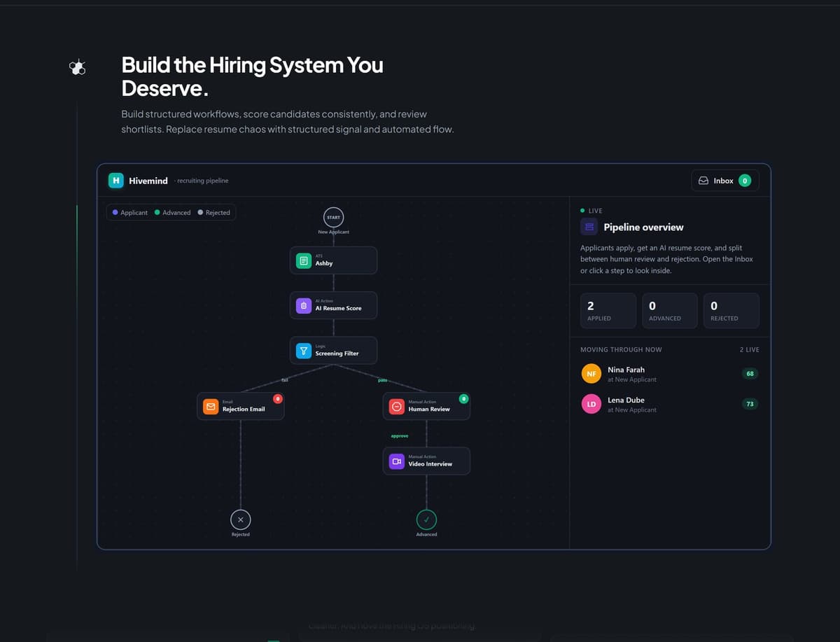Click the green Ashby ATS icon

click(304, 260)
